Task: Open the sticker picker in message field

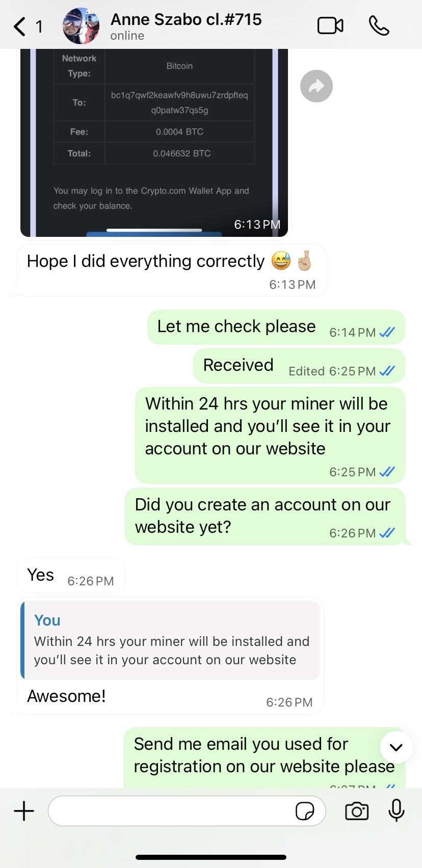Action: (x=305, y=811)
